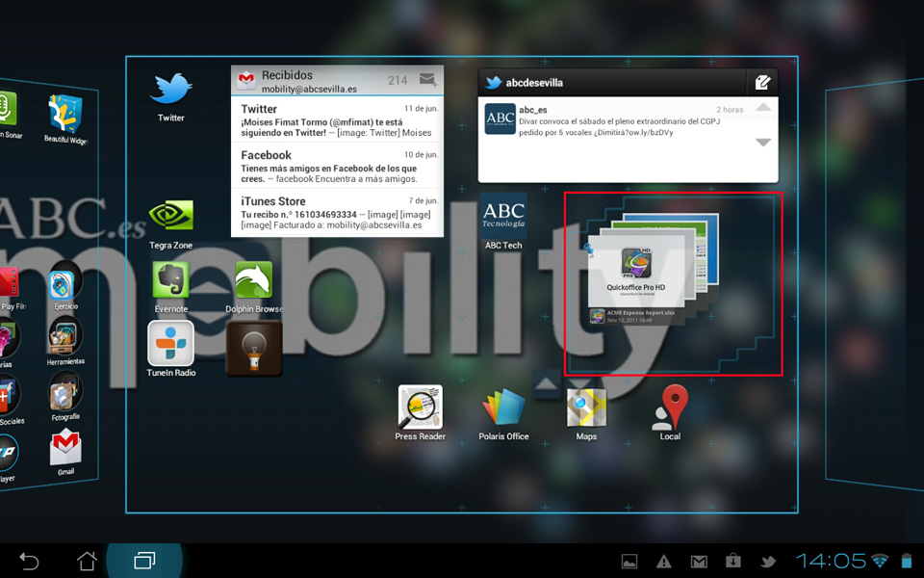Open TuneIn Radio app
This screenshot has width=924, height=578.
click(x=171, y=344)
